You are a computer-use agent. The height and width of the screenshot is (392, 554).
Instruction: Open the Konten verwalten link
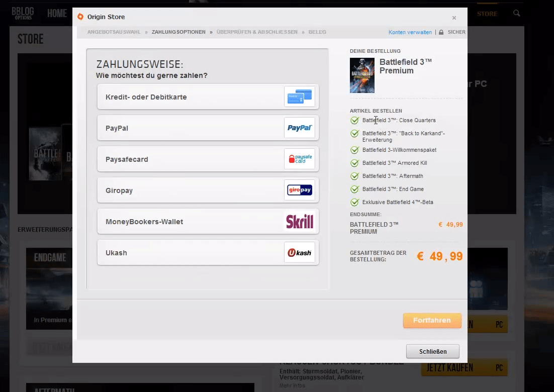click(410, 32)
